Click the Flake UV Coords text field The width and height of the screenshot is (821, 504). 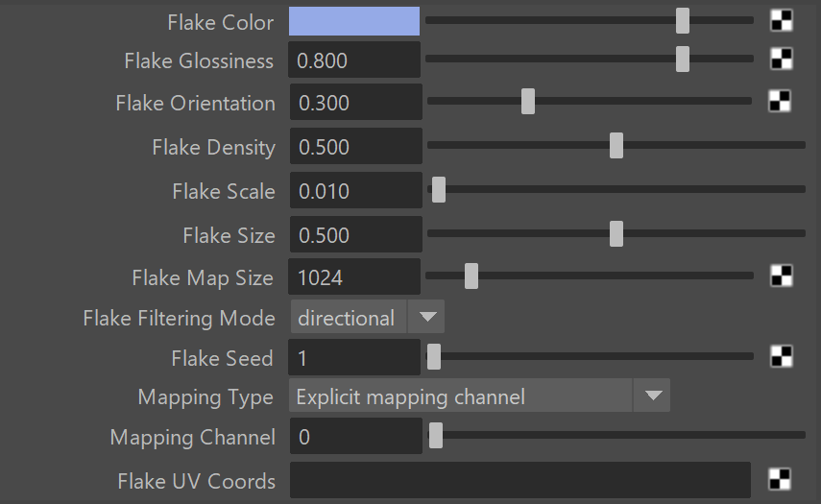(520, 480)
